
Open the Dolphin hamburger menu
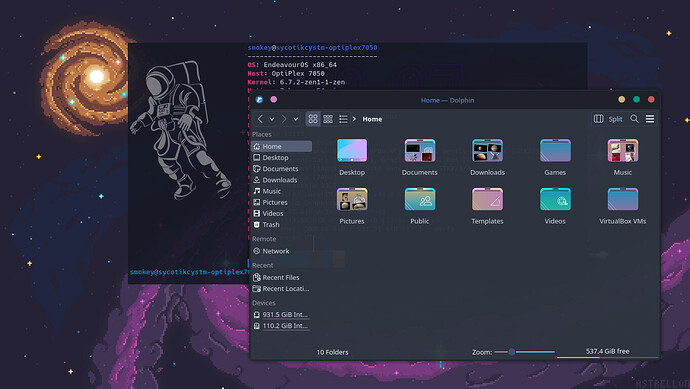point(650,119)
